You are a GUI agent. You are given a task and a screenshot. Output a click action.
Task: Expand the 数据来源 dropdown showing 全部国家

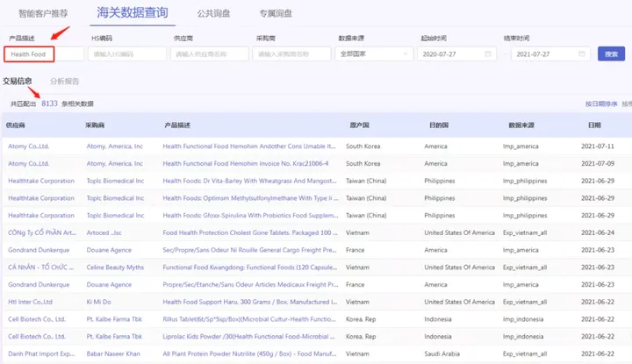pyautogui.click(x=374, y=54)
